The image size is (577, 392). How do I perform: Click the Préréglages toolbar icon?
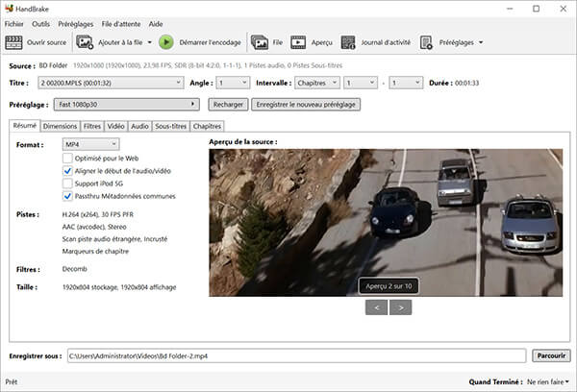point(426,42)
